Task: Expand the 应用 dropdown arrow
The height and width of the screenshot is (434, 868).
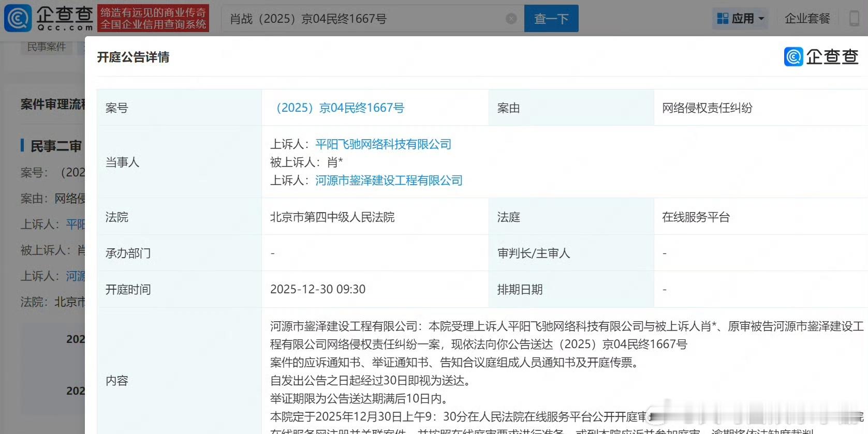Action: point(761,19)
